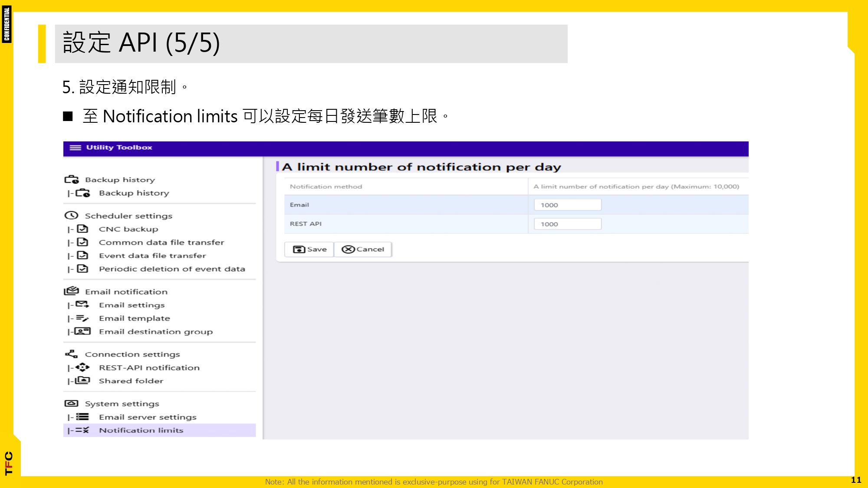Click the Shared folder icon
Screen dimensions: 868x488
(x=82, y=381)
